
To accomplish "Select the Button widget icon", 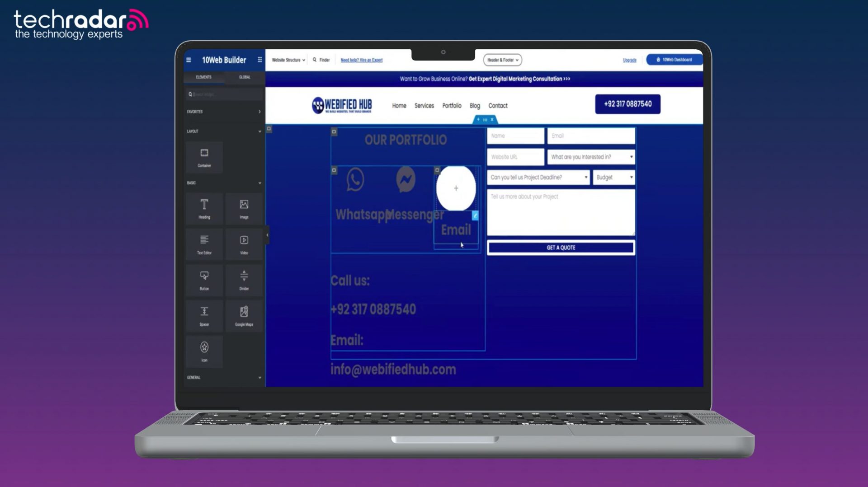I will point(204,280).
